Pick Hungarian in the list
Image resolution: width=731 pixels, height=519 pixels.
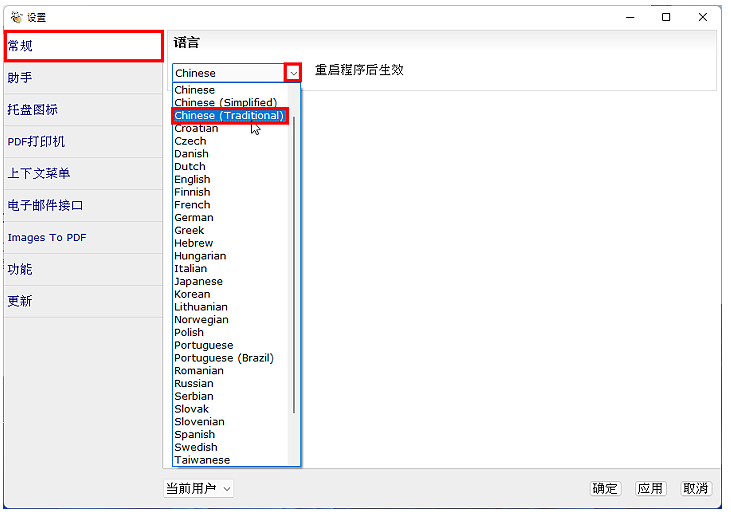(x=230, y=256)
